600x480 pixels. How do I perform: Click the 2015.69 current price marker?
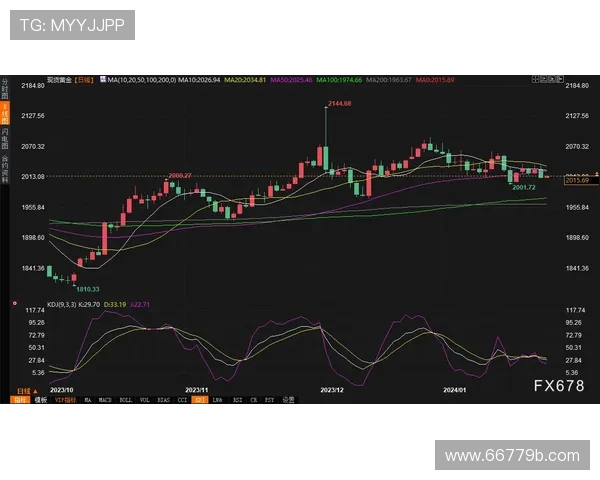click(577, 180)
